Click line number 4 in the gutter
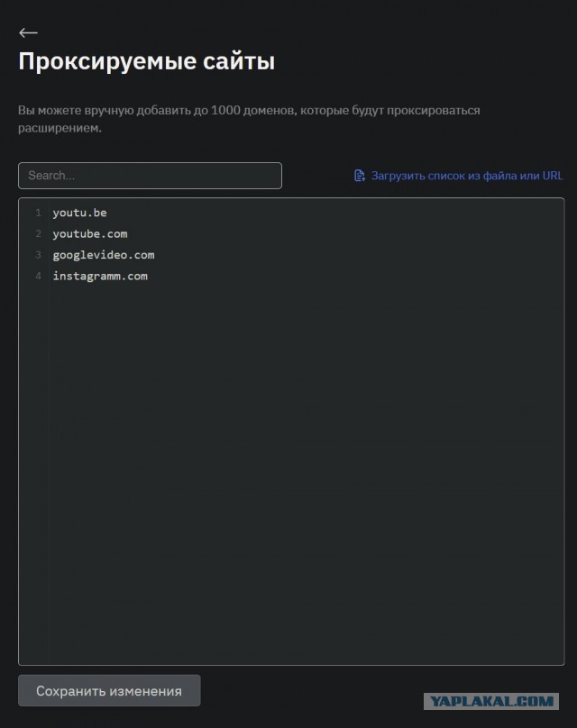577x728 pixels. pos(39,276)
